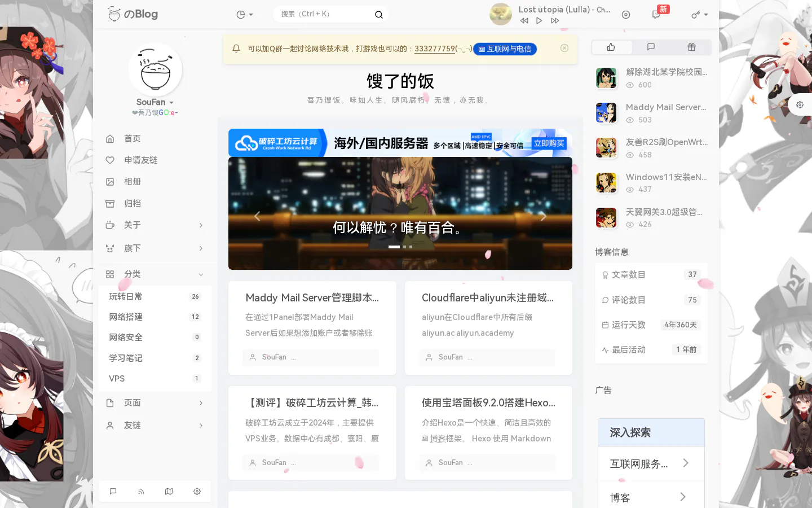
Task: Expand the 页面 menu chevron
Action: (201, 403)
